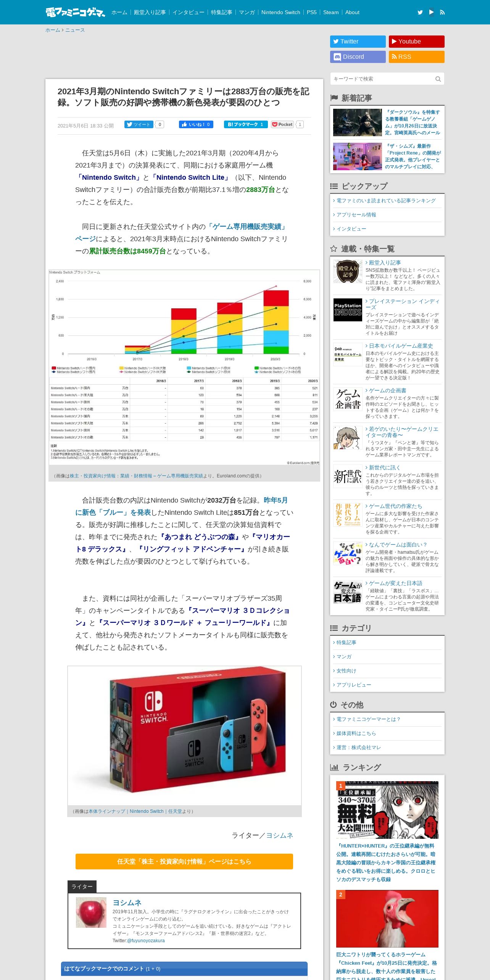Open the ダークソウル article thumbnail
This screenshot has height=980, width=490.
tap(358, 122)
